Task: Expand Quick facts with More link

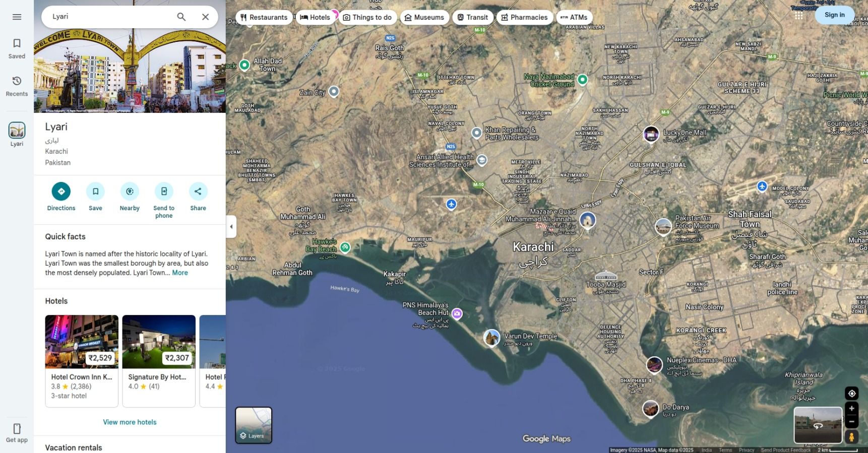Action: [180, 273]
